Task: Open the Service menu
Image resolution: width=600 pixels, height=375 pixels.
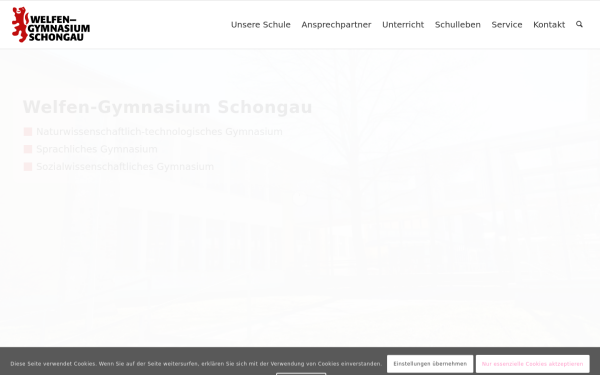Action: pyautogui.click(x=507, y=25)
